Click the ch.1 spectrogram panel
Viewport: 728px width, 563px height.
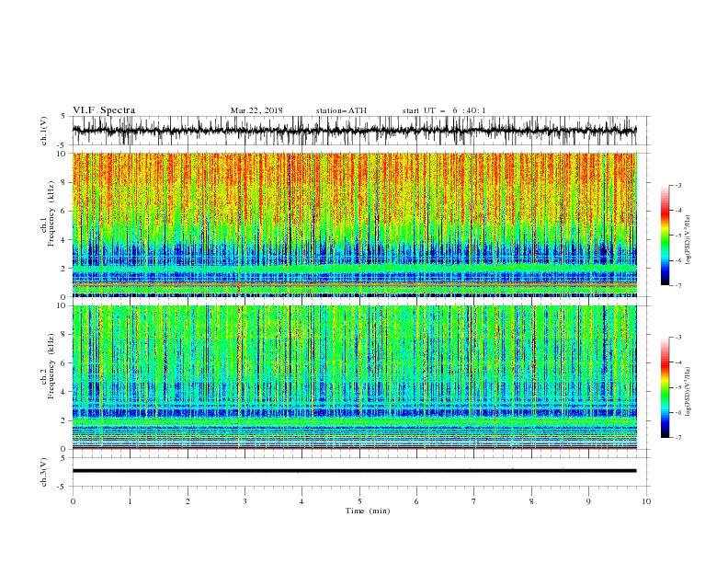pyautogui.click(x=354, y=224)
